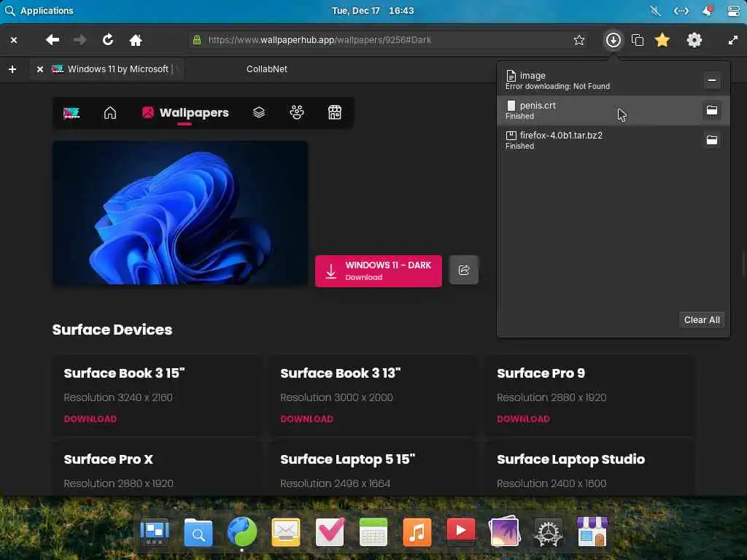
Task: Download Surface Book 3 15" wallpaper
Action: coord(90,419)
